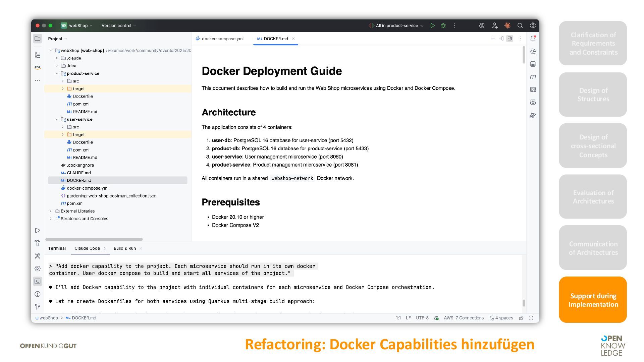Image resolution: width=644 pixels, height=362 pixels.
Task: Open the Git tool window icon
Action: (x=38, y=307)
